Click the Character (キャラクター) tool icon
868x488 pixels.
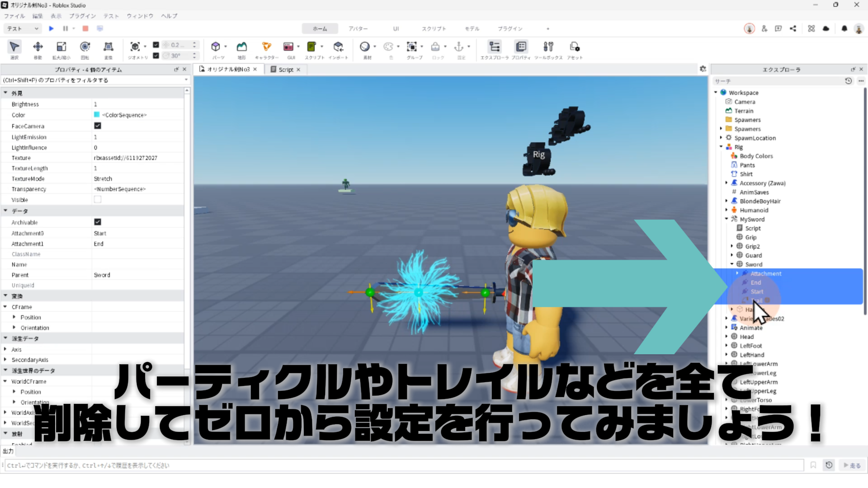pos(267,47)
